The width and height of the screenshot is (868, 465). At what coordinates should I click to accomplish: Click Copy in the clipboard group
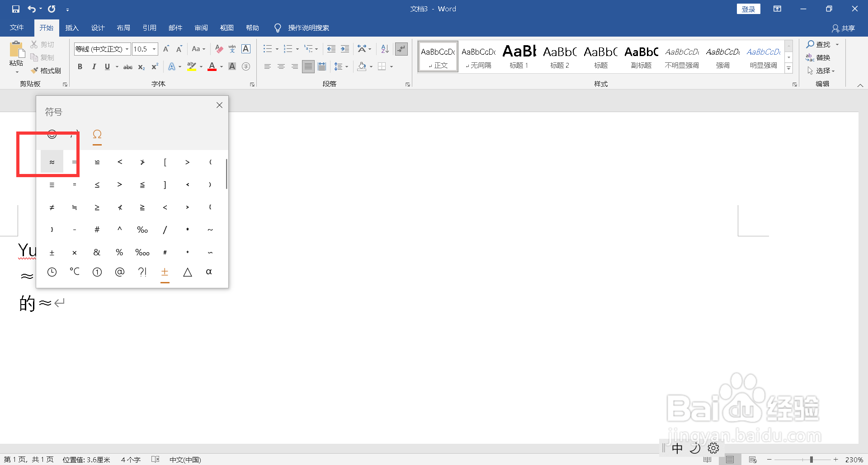coord(42,57)
